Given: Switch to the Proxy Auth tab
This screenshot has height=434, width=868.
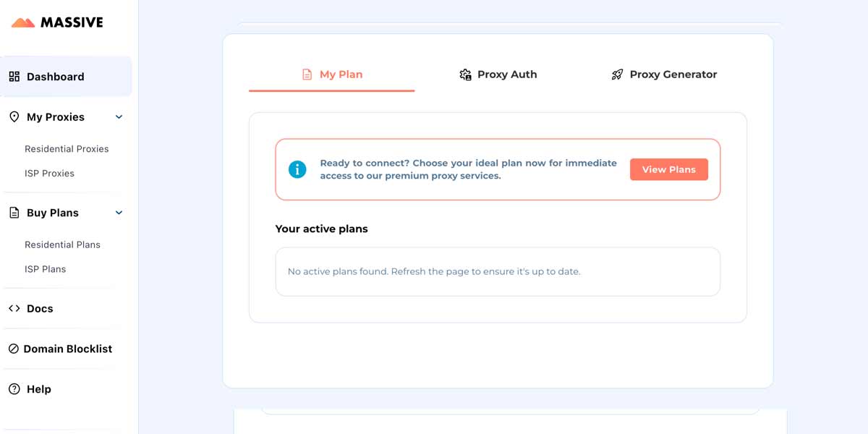Looking at the screenshot, I should [x=506, y=75].
